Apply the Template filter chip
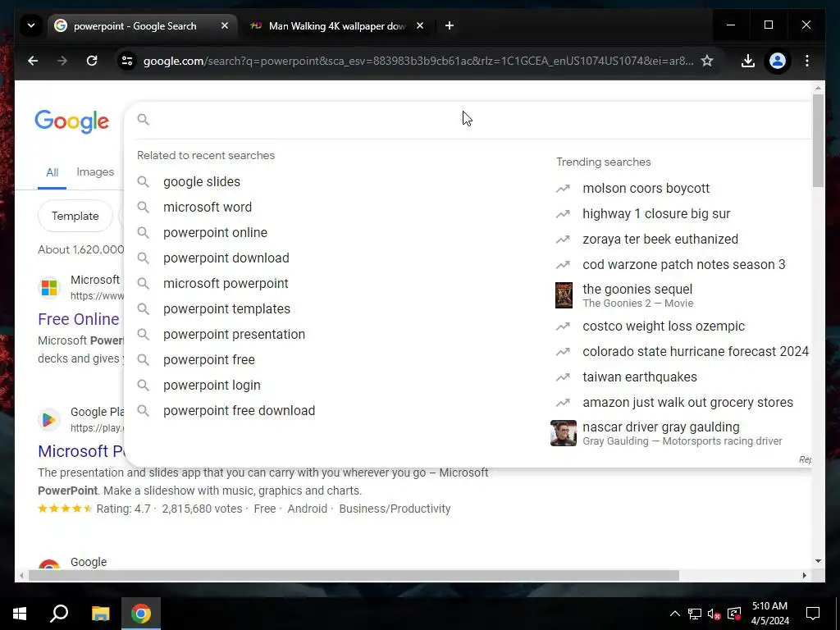Screen dimensions: 840x630 75,217
